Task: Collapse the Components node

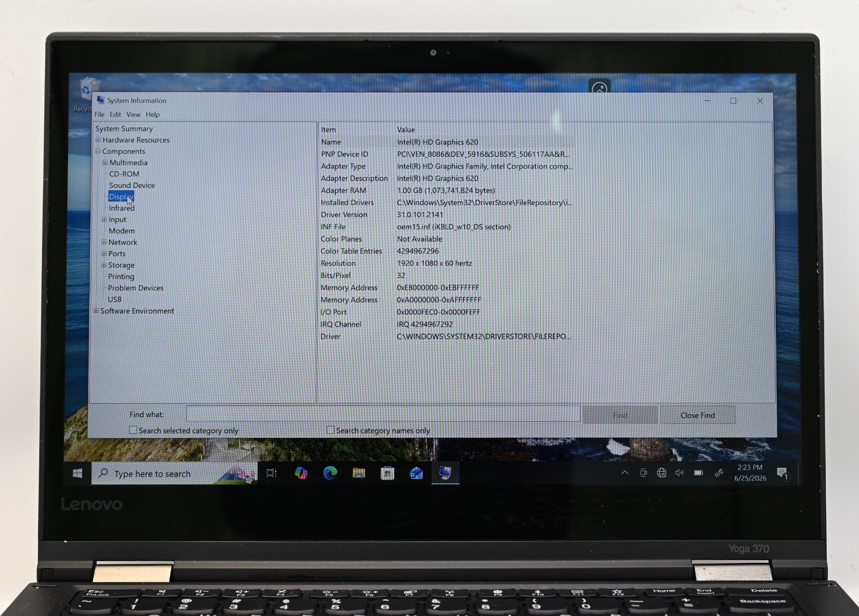Action: (x=98, y=151)
